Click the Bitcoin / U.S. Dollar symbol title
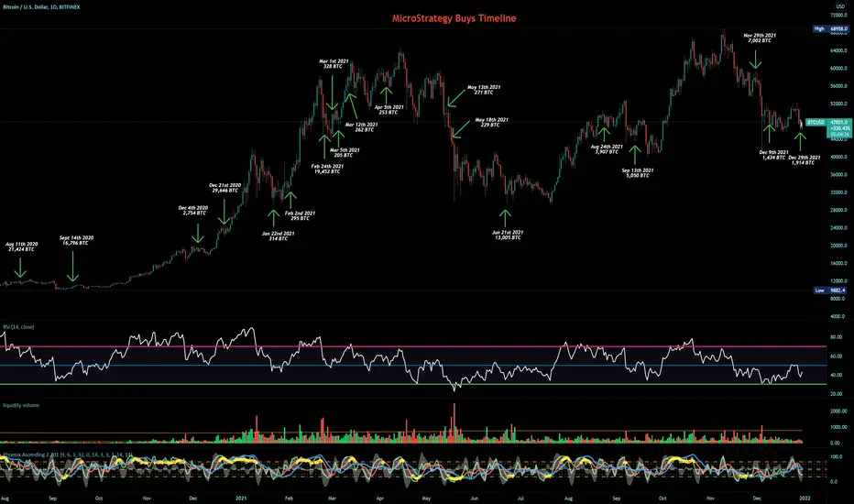854x504 pixels. tap(42, 7)
